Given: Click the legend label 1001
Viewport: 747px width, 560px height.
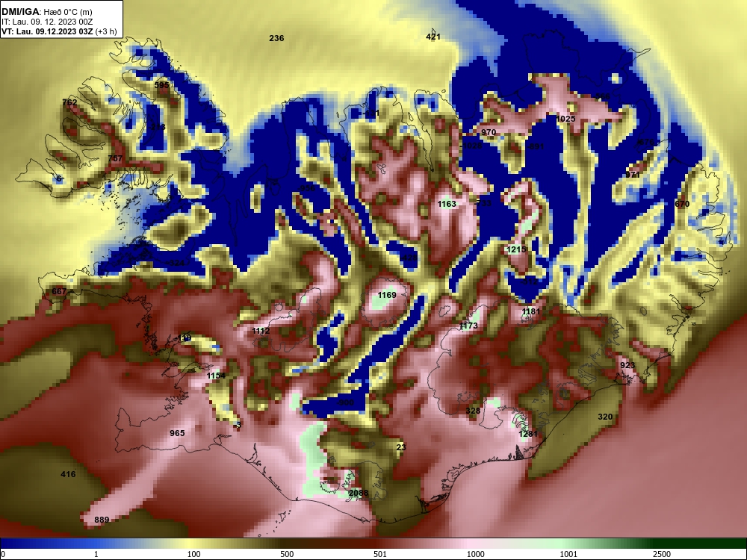Looking at the screenshot, I should [568, 554].
